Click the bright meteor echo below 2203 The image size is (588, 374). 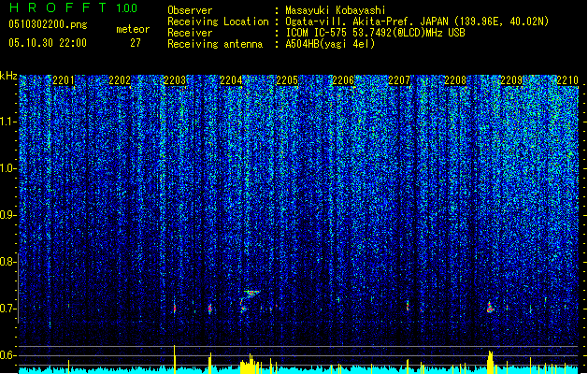tap(175, 308)
